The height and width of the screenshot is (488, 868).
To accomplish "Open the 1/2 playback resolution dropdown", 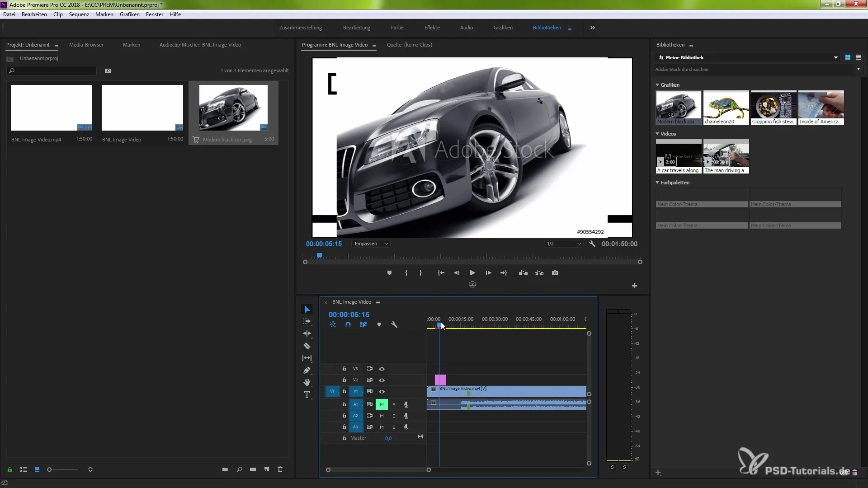I will 564,244.
